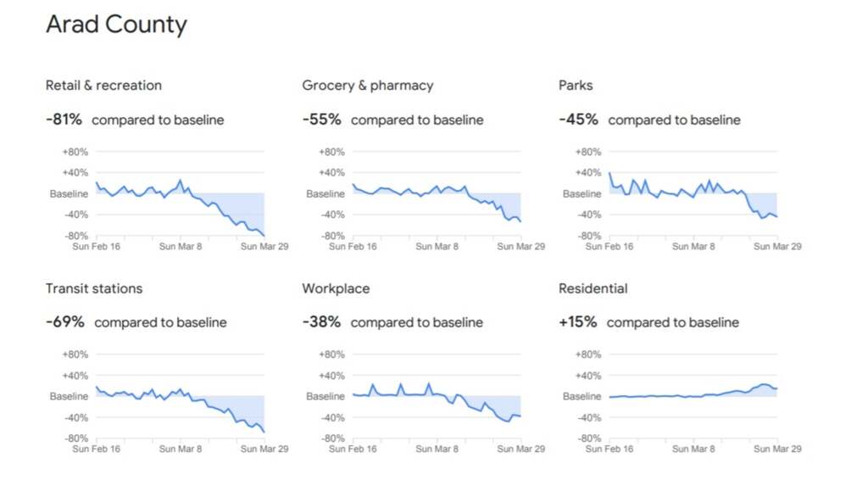Select the Parks section heading
The height and width of the screenshot is (497, 868).
pos(576,86)
